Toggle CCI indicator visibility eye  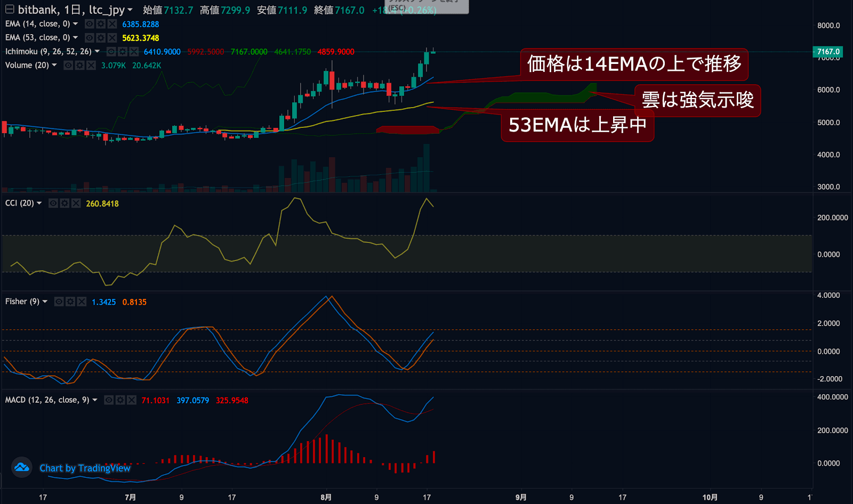coord(53,204)
